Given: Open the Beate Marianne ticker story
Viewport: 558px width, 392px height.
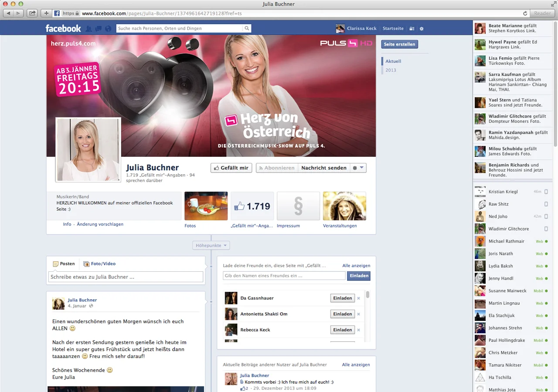Looking at the screenshot, I should [x=513, y=29].
